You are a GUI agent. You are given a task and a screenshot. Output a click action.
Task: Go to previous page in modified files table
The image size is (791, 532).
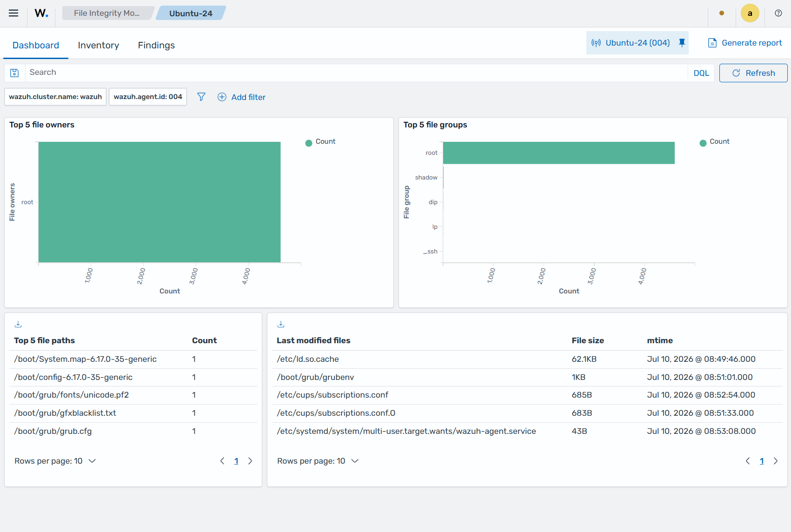(748, 461)
